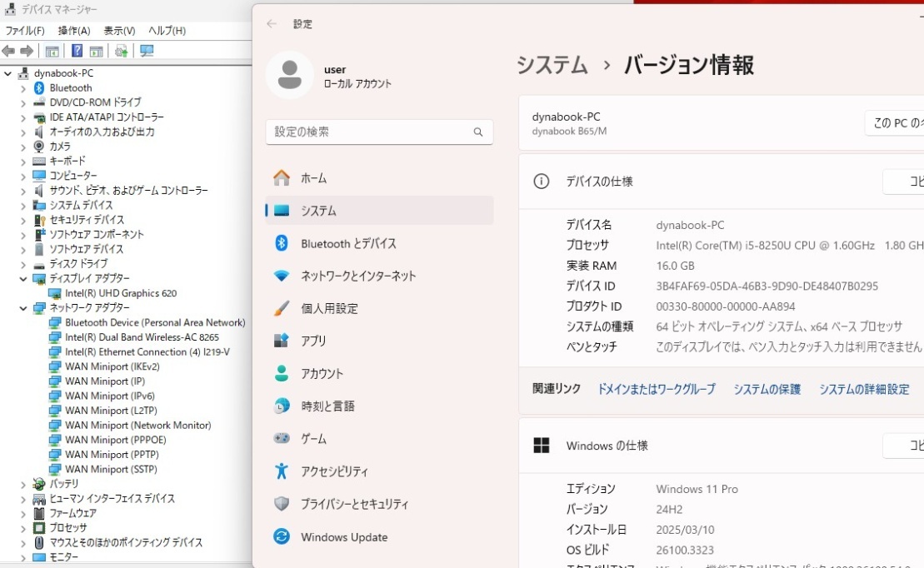Click the Home house icon in Settings sidebar
Image resolution: width=924 pixels, height=568 pixels.
[x=282, y=178]
